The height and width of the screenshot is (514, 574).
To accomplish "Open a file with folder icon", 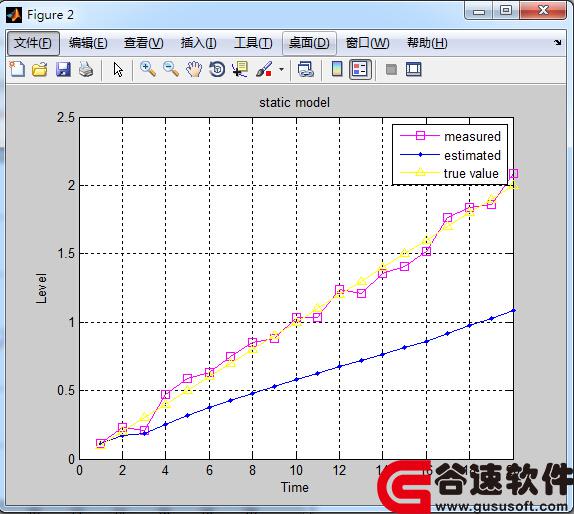I will click(x=40, y=69).
